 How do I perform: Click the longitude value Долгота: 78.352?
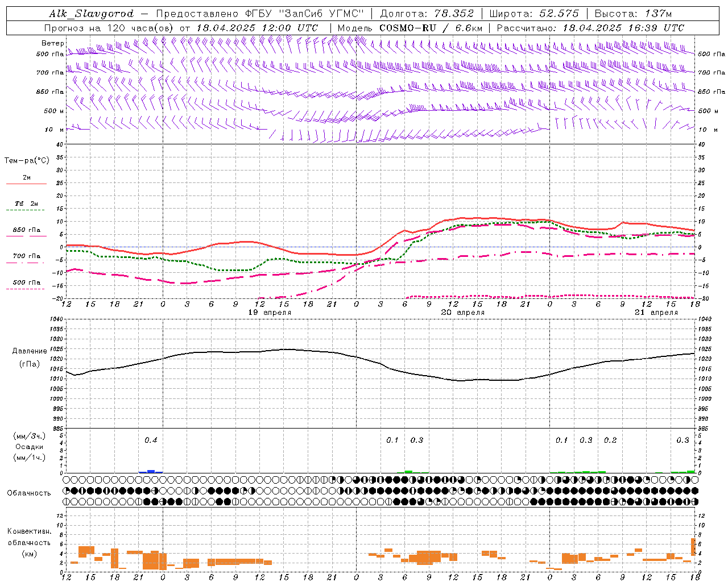[x=427, y=14]
